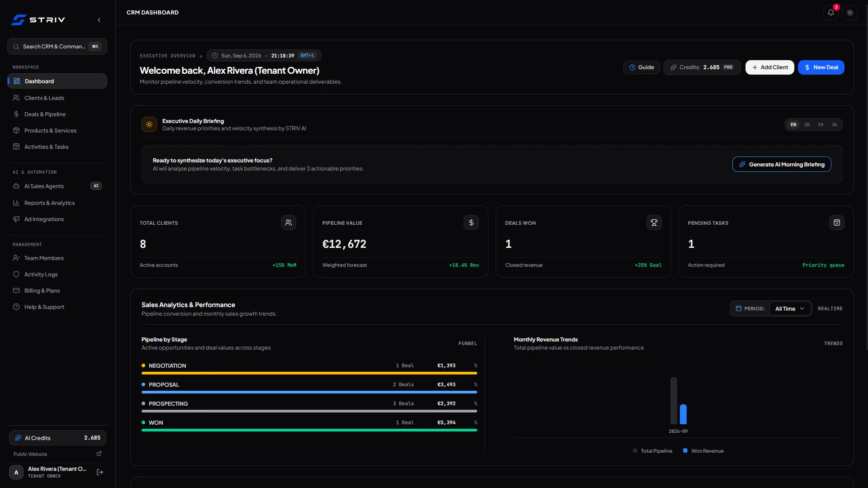The width and height of the screenshot is (868, 488).
Task: Click the Alex Rivera avatar
Action: click(16, 473)
